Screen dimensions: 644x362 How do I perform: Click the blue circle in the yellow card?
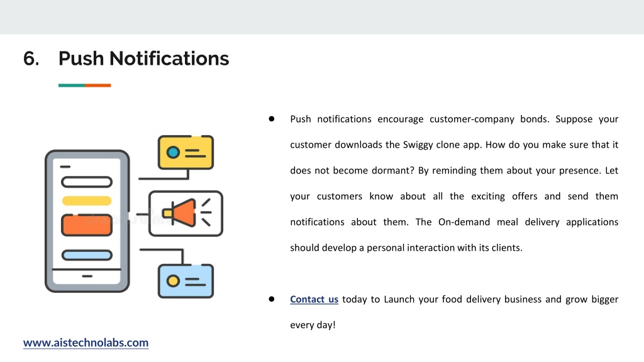(x=173, y=152)
